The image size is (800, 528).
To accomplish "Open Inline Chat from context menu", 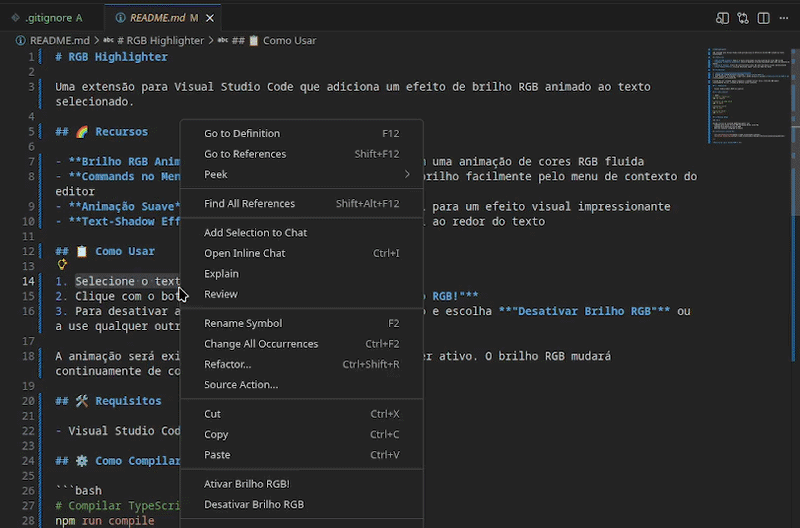I will click(x=302, y=253).
